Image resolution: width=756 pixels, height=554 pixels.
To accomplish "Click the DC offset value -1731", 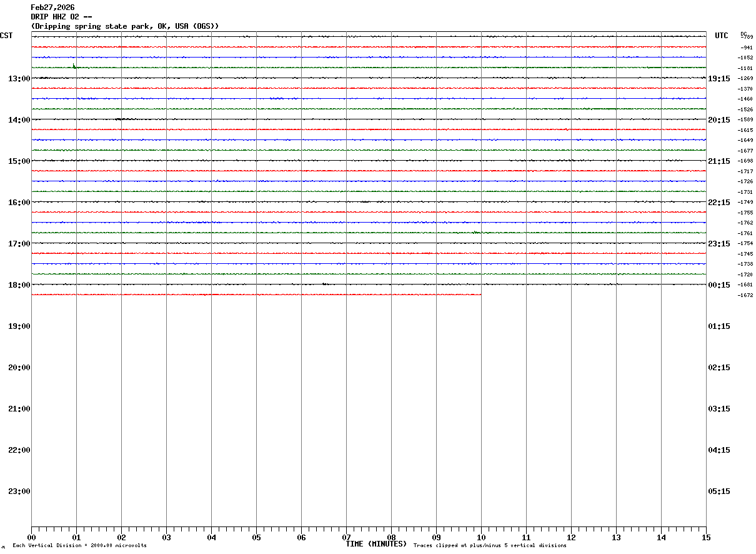I will tap(745, 192).
